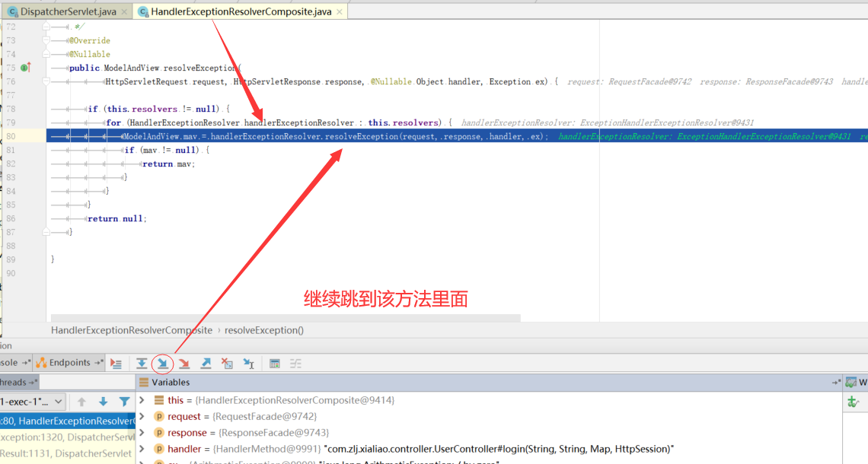
Task: Click the Force Step Into icon
Action: [x=184, y=364]
